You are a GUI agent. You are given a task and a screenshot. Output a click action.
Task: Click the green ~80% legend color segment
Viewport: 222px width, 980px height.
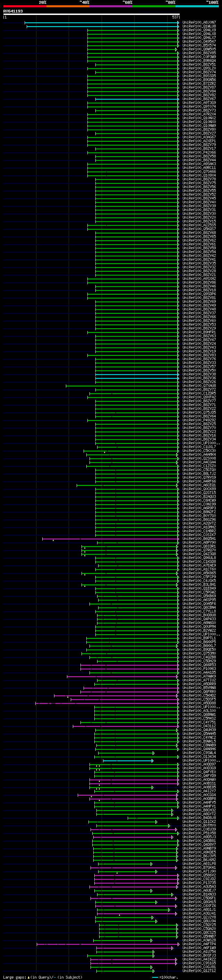pos(154,6)
